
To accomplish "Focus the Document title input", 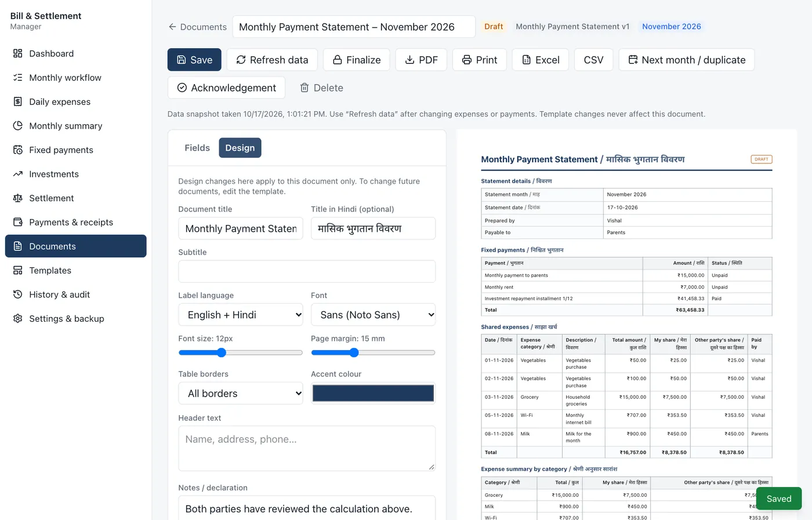I will coord(241,228).
